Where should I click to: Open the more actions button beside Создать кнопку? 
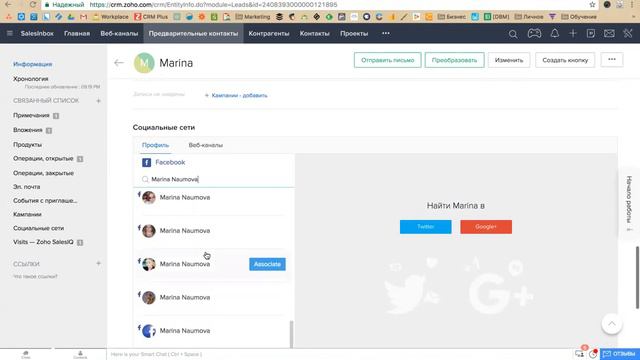pos(612,60)
